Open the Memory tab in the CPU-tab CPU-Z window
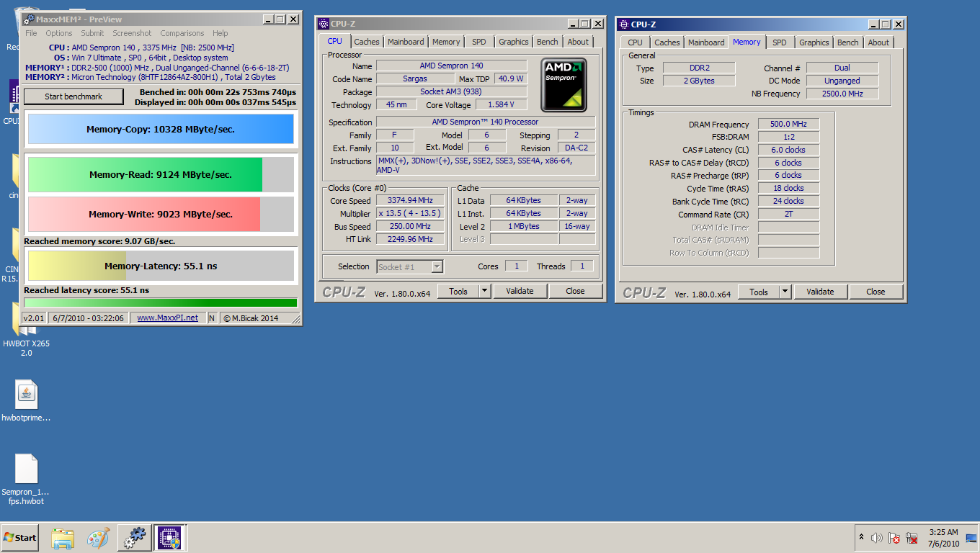The height and width of the screenshot is (553, 980). pyautogui.click(x=446, y=42)
